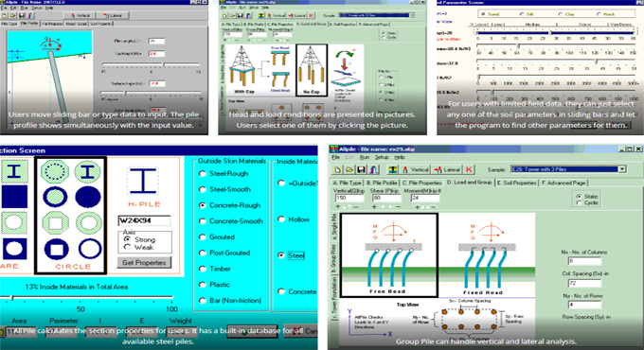Choose the Free Head picture in group pile window
The height and width of the screenshot is (350, 644).
pos(389,254)
